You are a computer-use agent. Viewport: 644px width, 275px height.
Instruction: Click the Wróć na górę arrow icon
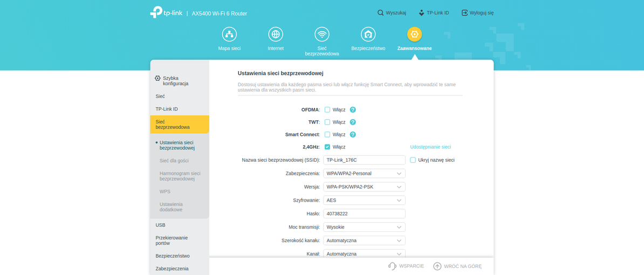437,266
